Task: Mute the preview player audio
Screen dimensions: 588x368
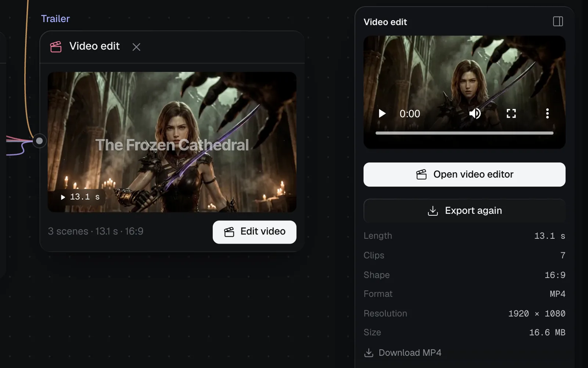Action: [475, 113]
